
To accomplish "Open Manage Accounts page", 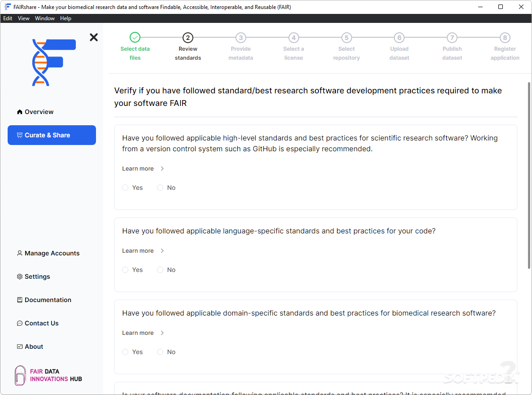I will point(52,253).
